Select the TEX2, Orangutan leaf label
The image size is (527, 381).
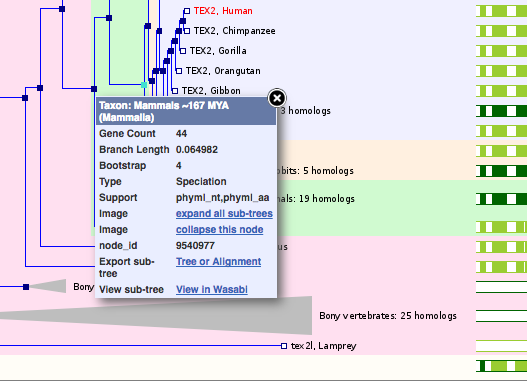point(223,71)
